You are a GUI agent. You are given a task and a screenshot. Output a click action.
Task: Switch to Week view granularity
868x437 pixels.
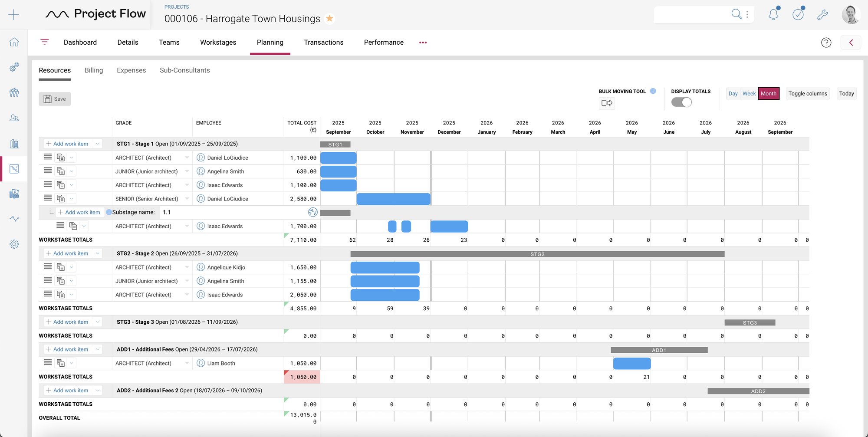[x=749, y=93]
